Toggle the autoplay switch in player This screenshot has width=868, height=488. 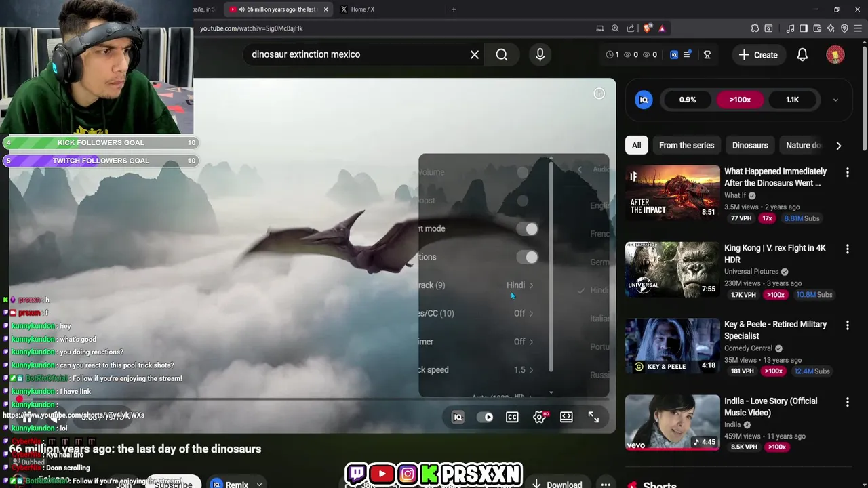click(x=486, y=418)
